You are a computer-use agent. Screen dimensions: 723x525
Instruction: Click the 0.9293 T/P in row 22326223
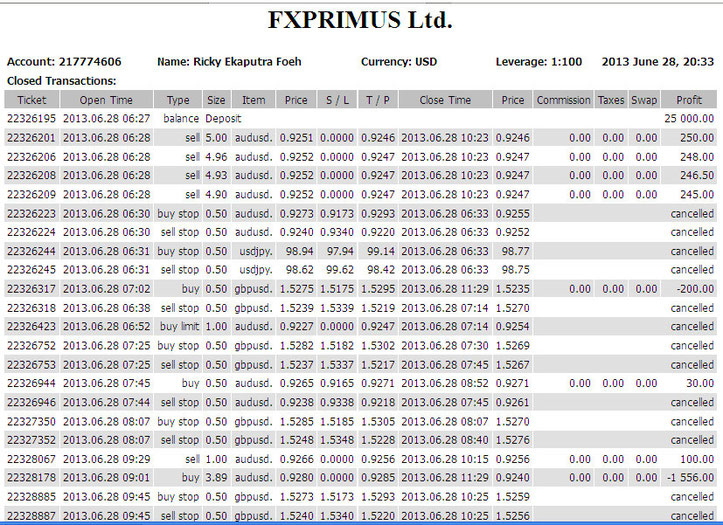click(x=378, y=214)
